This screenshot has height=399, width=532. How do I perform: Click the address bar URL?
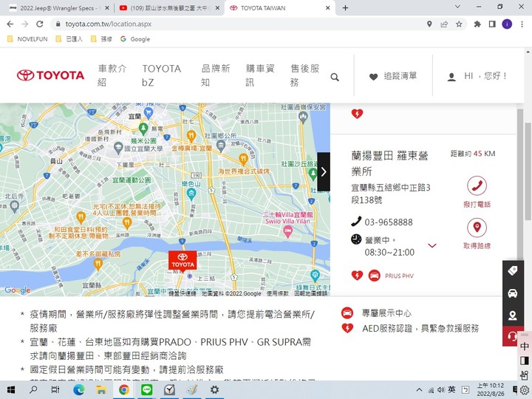pyautogui.click(x=108, y=24)
